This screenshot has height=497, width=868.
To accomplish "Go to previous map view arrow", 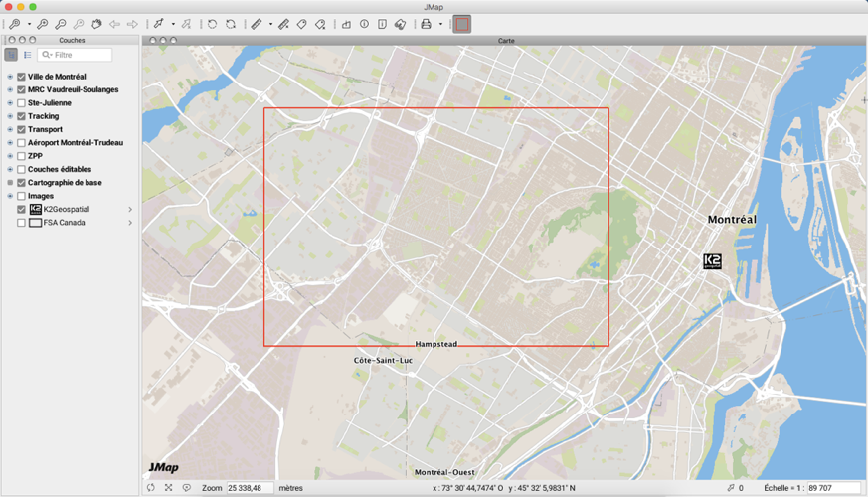I will [114, 23].
